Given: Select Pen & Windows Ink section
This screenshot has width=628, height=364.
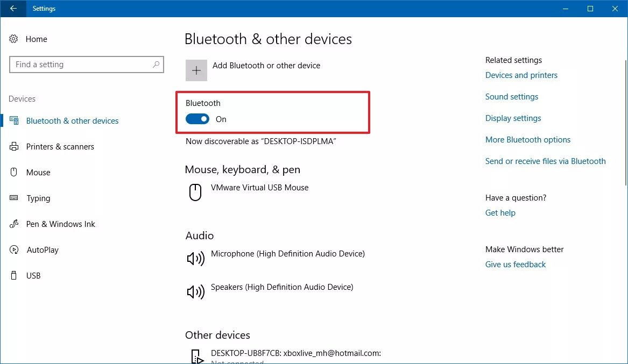Looking at the screenshot, I should 60,224.
